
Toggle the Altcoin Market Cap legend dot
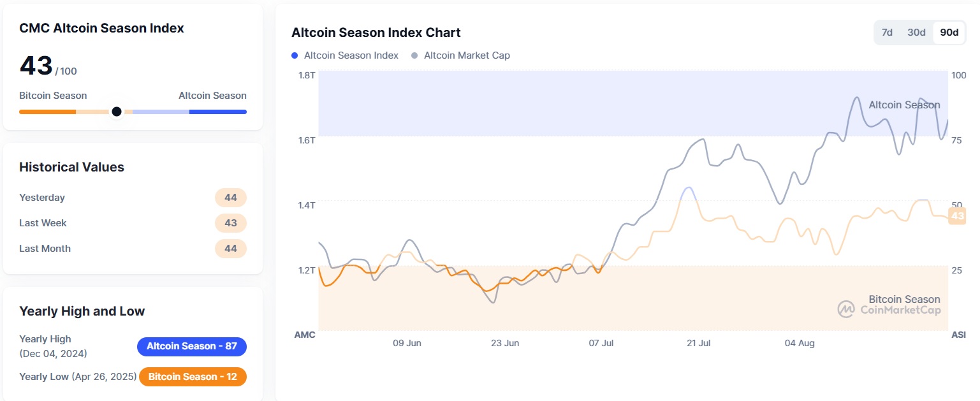click(x=415, y=55)
